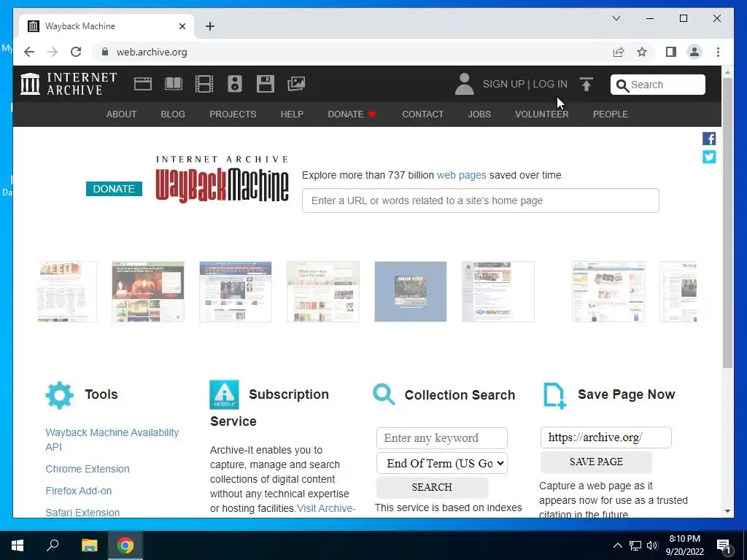Click the SAVE PAGE button
The width and height of the screenshot is (747, 560).
[x=596, y=462]
